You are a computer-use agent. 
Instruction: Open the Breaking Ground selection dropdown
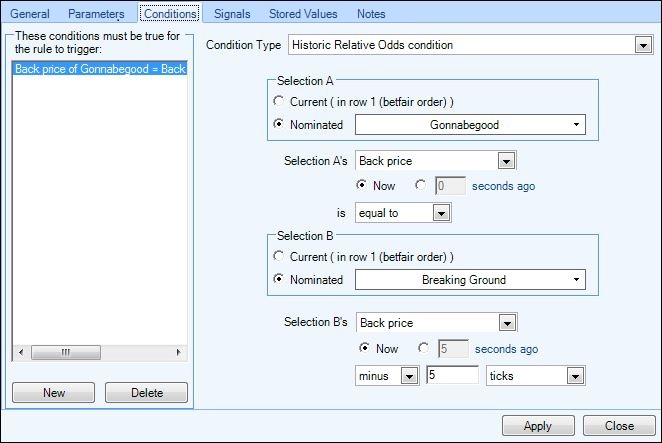point(470,280)
